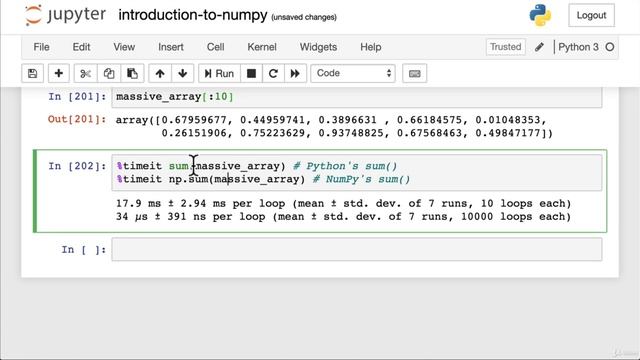Click the pencil edit-mode icon
This screenshot has width=640, height=360.
pyautogui.click(x=539, y=47)
